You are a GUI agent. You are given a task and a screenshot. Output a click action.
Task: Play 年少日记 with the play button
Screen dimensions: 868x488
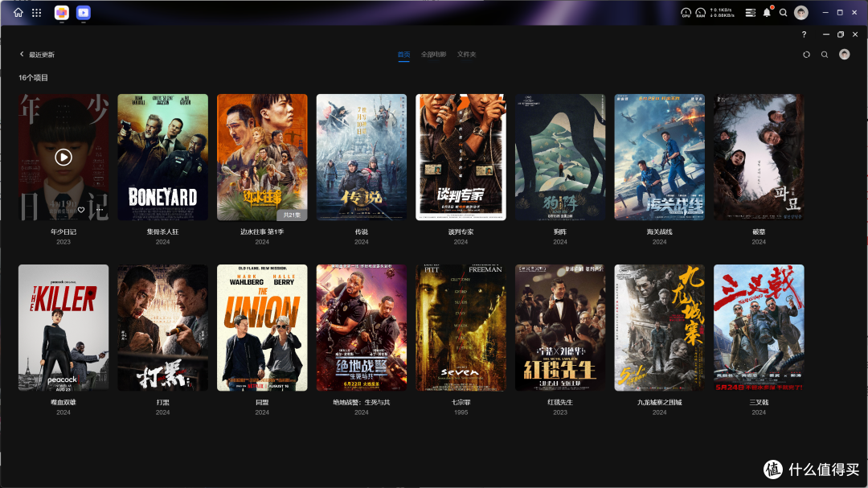[63, 158]
